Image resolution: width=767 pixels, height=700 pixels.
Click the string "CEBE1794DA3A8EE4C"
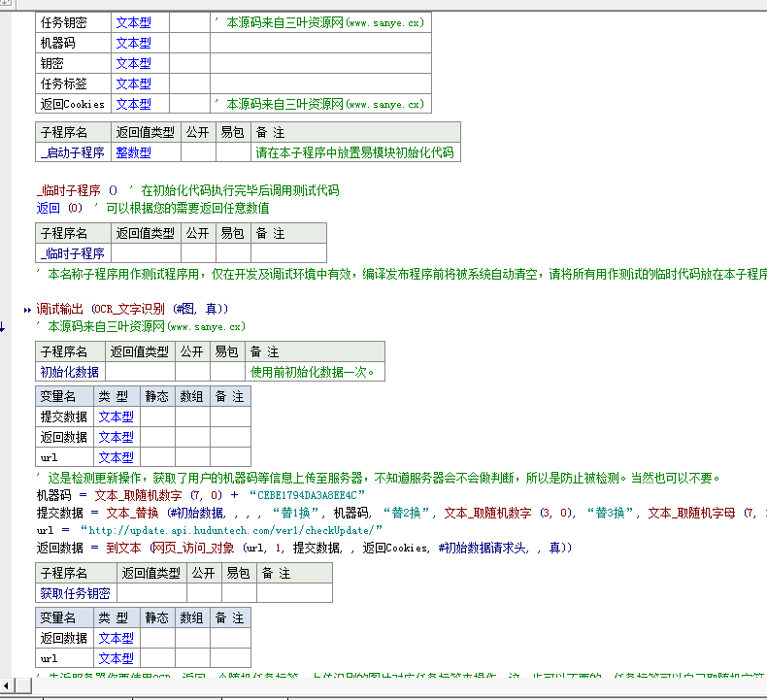tap(307, 495)
